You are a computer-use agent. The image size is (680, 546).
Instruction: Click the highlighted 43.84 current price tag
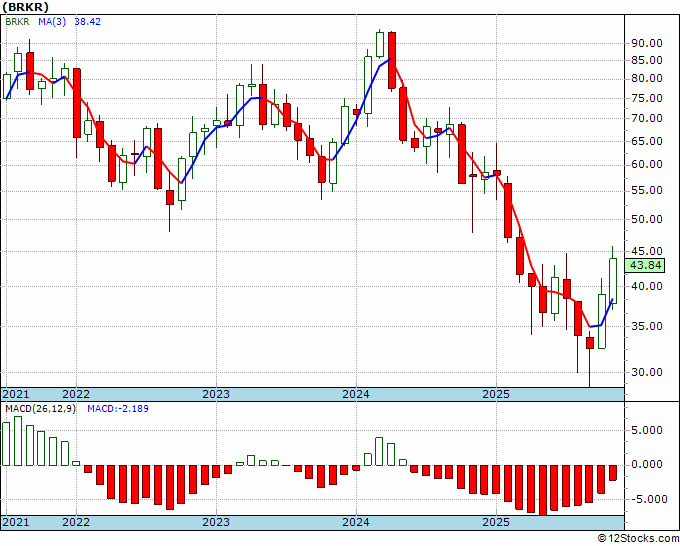(x=647, y=265)
